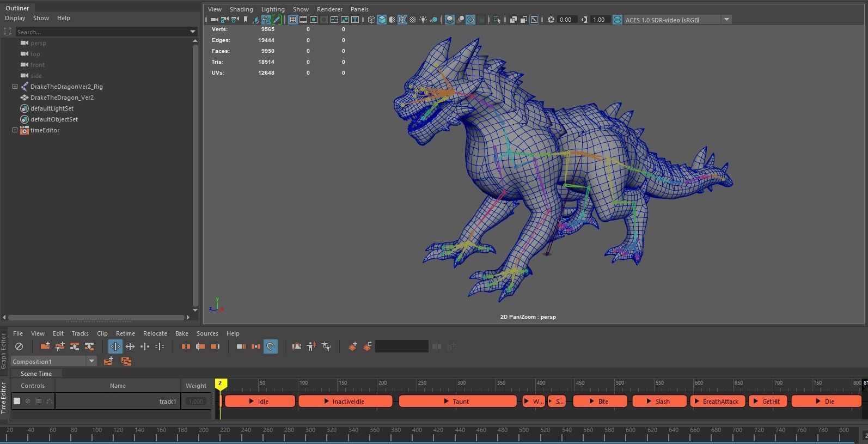The image size is (868, 444).
Task: Click the create new composition icon
Action: click(108, 361)
